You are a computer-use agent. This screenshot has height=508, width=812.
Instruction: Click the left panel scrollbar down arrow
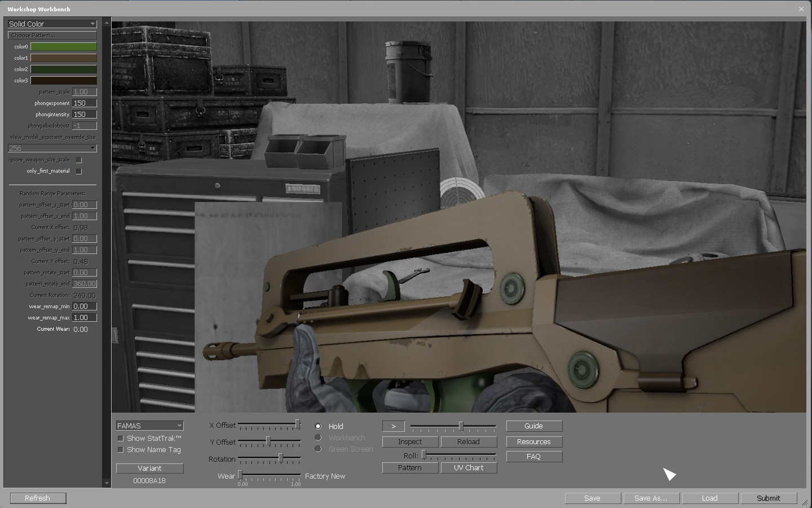[107, 483]
